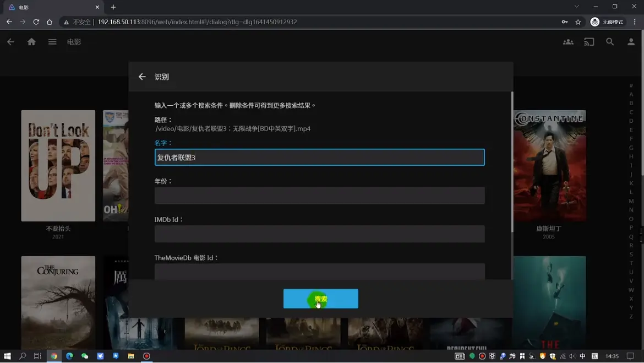Jump to letter M in alphabet index

pyautogui.click(x=631, y=201)
